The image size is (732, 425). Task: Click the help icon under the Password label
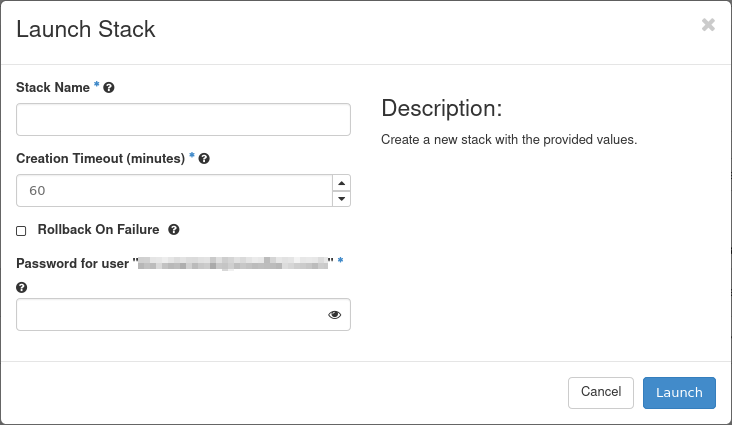pos(21,287)
